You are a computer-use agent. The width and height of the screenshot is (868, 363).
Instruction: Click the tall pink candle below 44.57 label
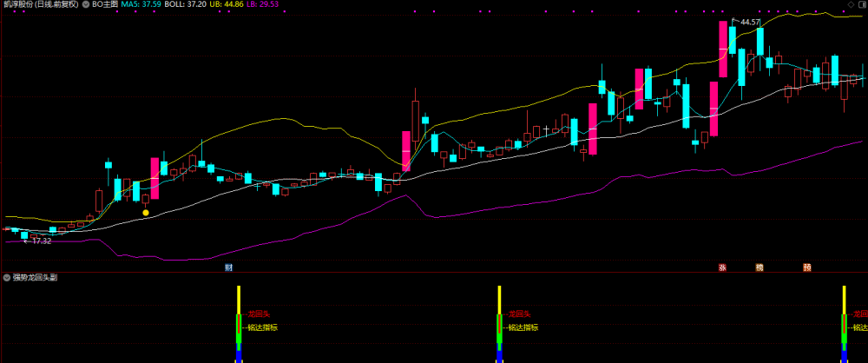(722, 49)
